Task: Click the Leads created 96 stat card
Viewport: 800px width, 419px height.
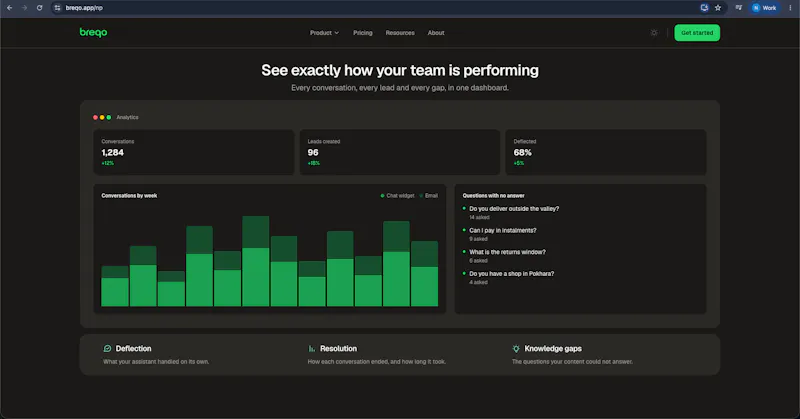Action: coord(399,152)
